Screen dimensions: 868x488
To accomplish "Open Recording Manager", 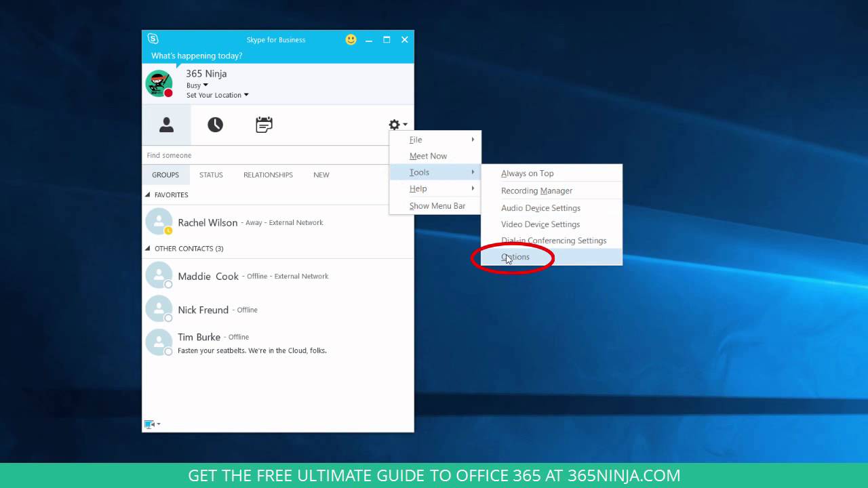I will (x=551, y=190).
